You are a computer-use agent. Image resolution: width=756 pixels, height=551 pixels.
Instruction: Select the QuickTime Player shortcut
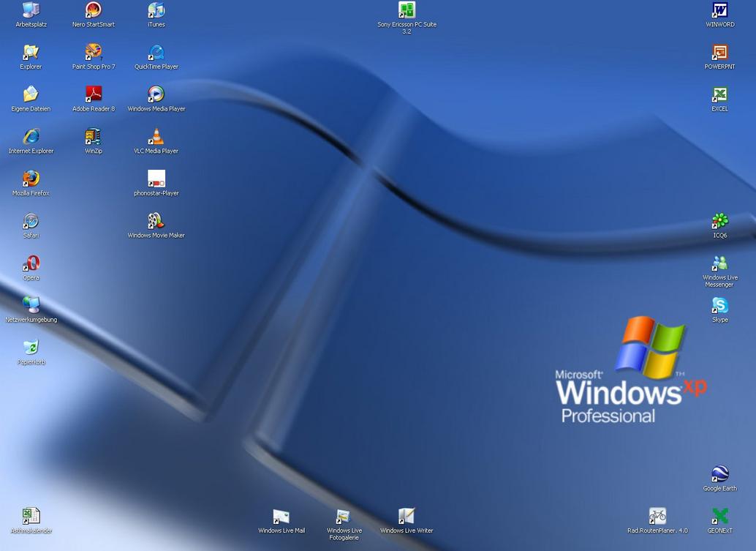tap(156, 53)
